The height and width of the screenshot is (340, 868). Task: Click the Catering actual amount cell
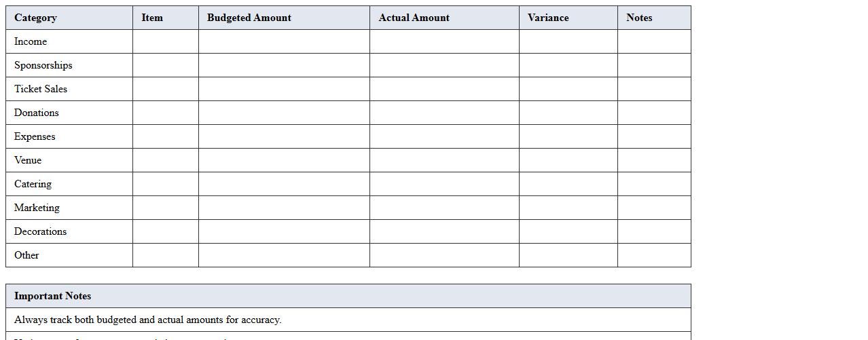click(444, 184)
